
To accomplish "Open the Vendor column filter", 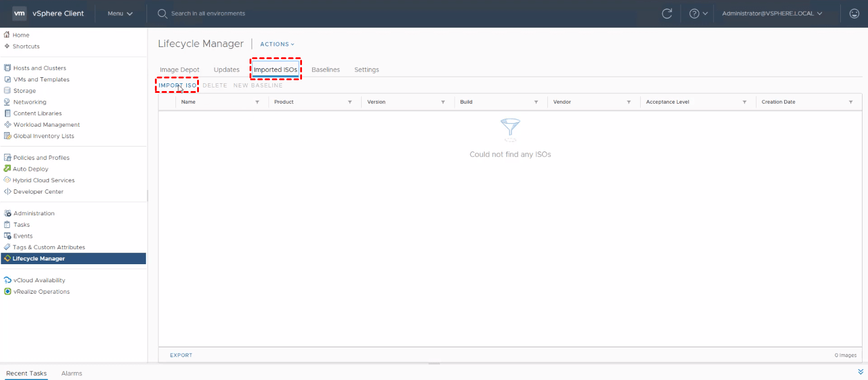I will (629, 103).
